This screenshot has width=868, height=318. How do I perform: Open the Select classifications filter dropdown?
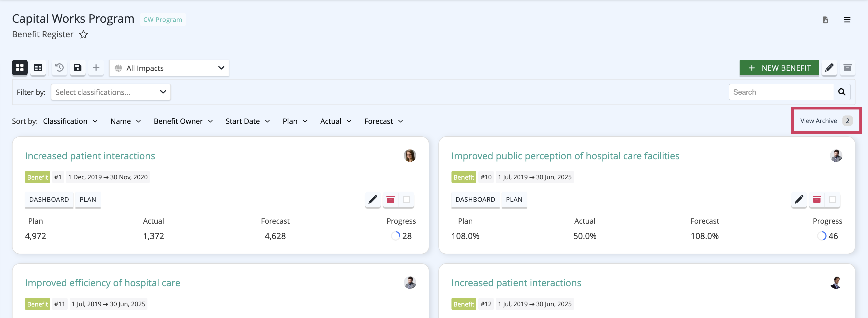pyautogui.click(x=111, y=92)
